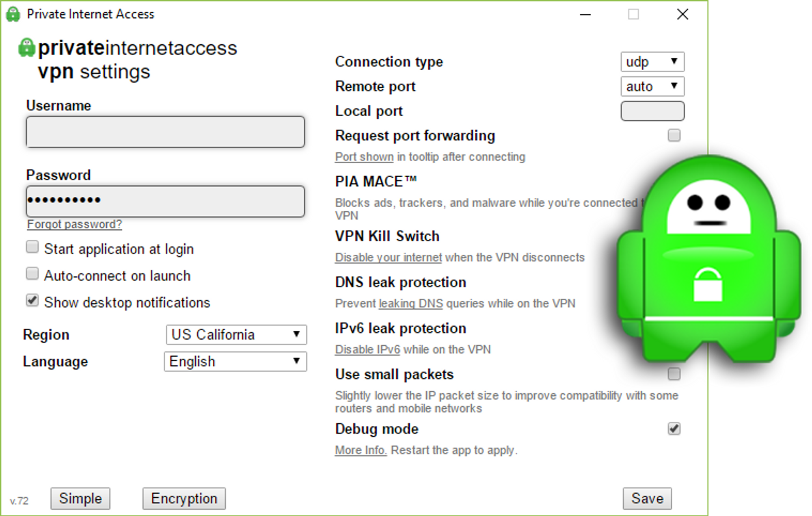The height and width of the screenshot is (516, 812).
Task: Disable Show desktop notifications
Action: 32,301
